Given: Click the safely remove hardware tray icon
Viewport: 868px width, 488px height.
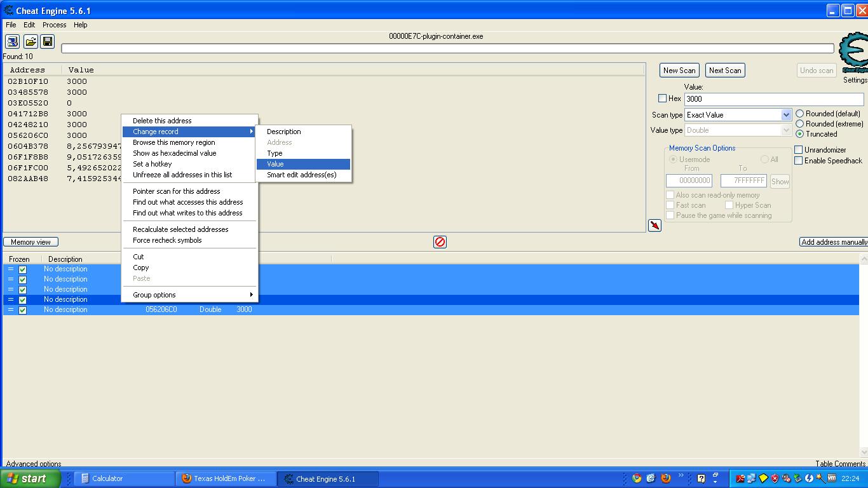Looking at the screenshot, I should coord(797,478).
